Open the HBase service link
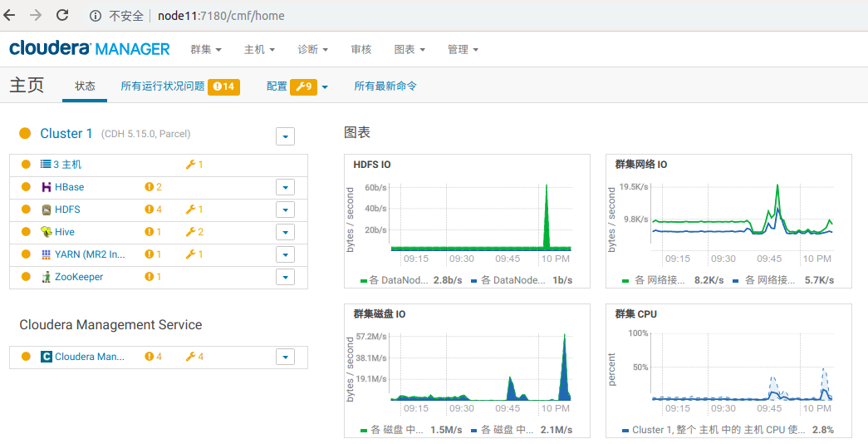This screenshot has height=444, width=868. tap(69, 187)
